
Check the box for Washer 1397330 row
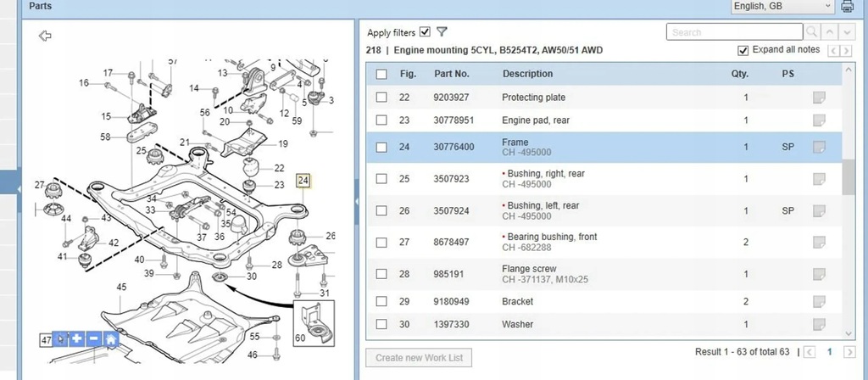pyautogui.click(x=381, y=324)
